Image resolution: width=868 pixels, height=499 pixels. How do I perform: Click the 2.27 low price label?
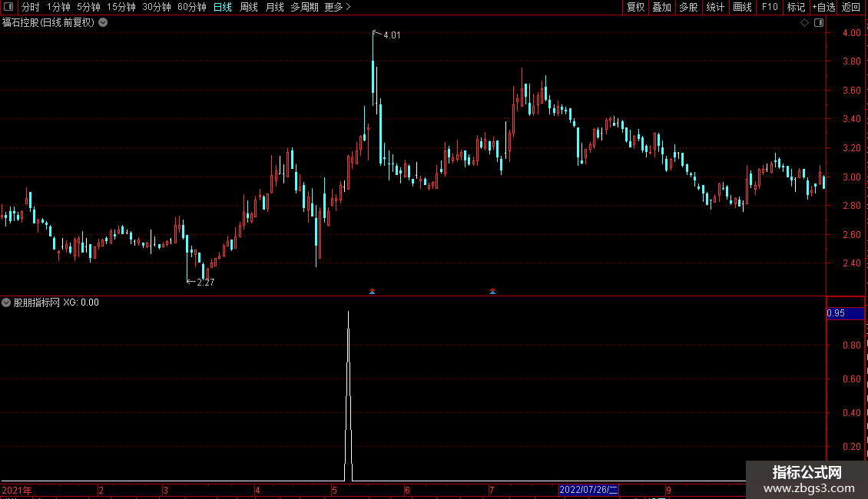click(x=205, y=283)
